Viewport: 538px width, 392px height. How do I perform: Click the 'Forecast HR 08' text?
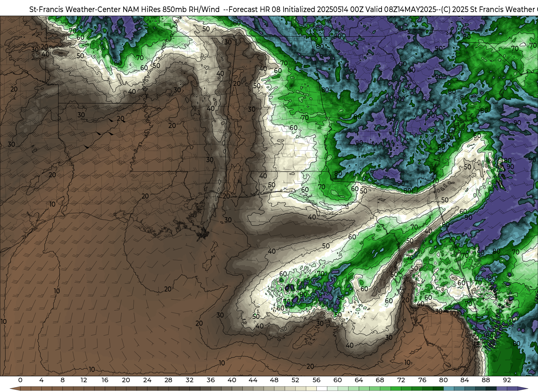255,10
